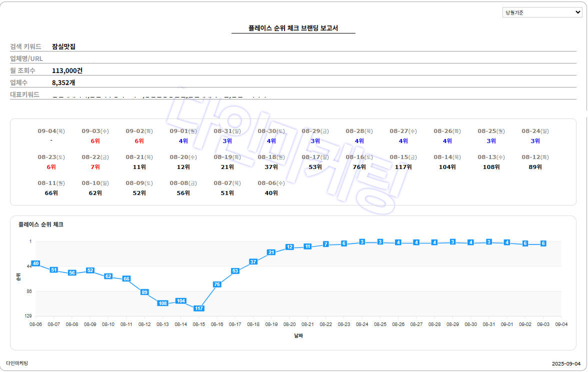Screen dimensions: 588x372
Task: Select the 08-15 date header in the table
Action: click(403, 157)
